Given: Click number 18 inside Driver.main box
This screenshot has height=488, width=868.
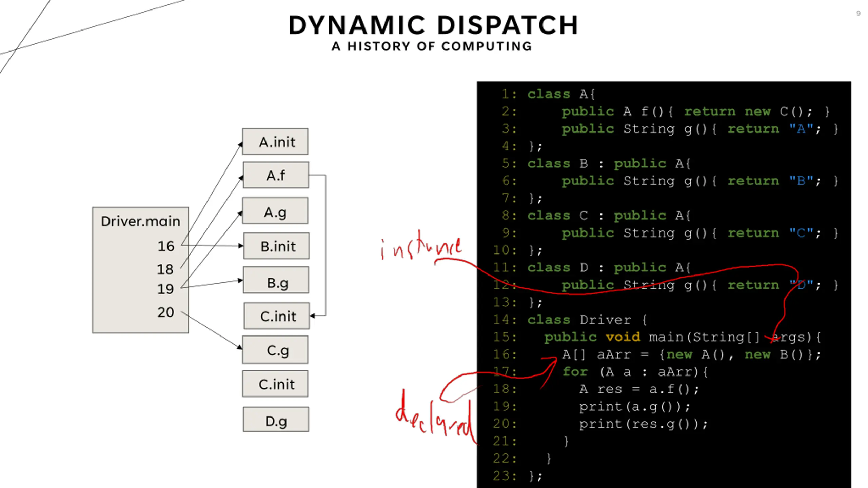Looking at the screenshot, I should coord(165,269).
